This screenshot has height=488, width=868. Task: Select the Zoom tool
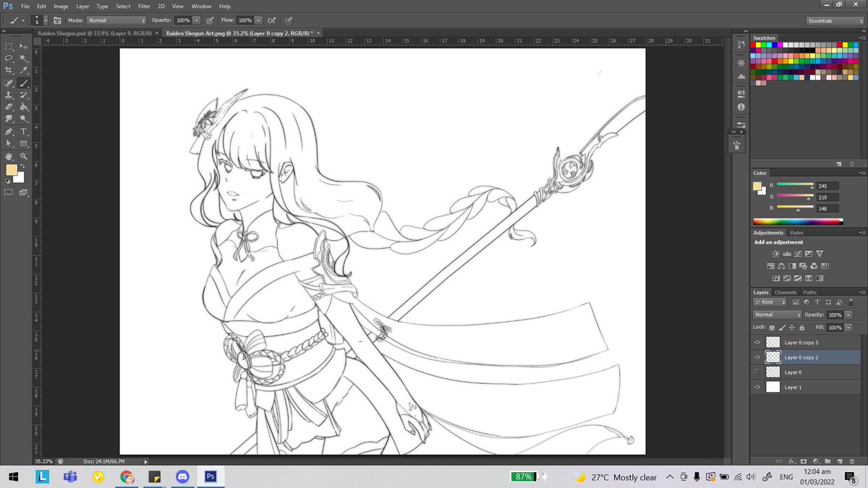click(x=24, y=155)
